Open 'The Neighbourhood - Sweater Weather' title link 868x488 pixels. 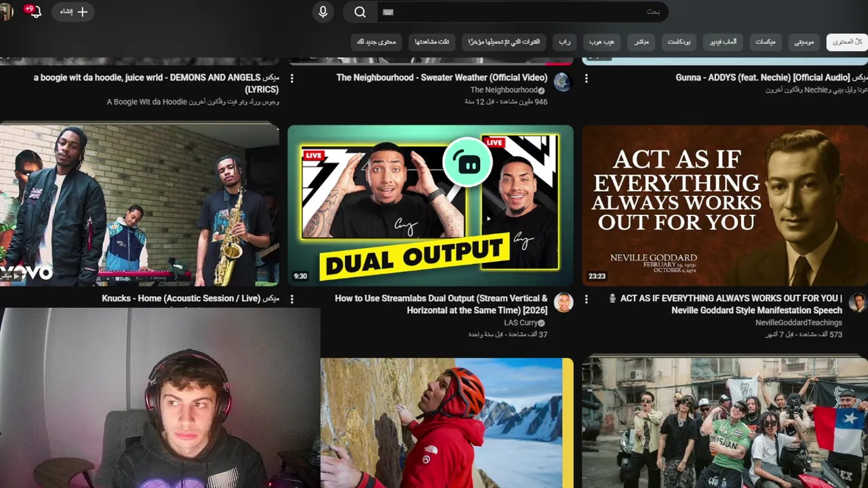tap(441, 77)
